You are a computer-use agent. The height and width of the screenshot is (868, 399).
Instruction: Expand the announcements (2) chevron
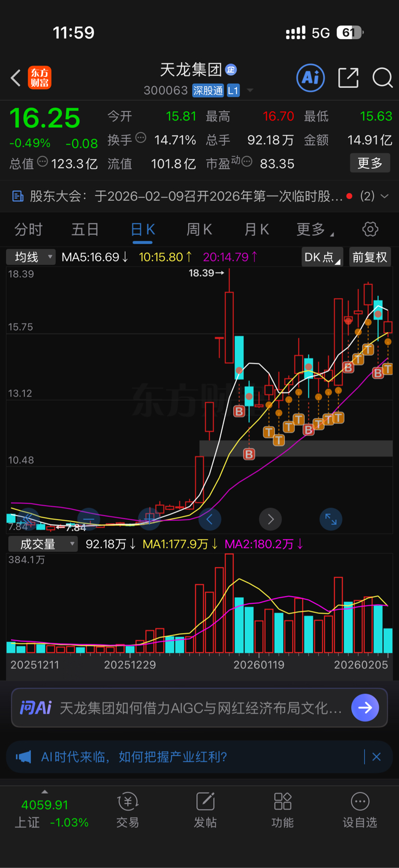384,196
